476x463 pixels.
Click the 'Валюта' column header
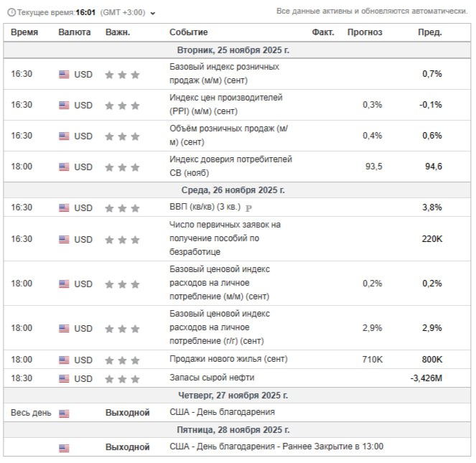[74, 32]
